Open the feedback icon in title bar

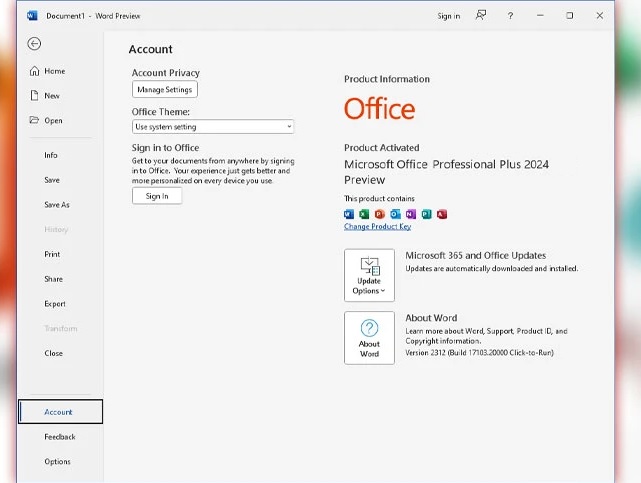[x=481, y=16]
